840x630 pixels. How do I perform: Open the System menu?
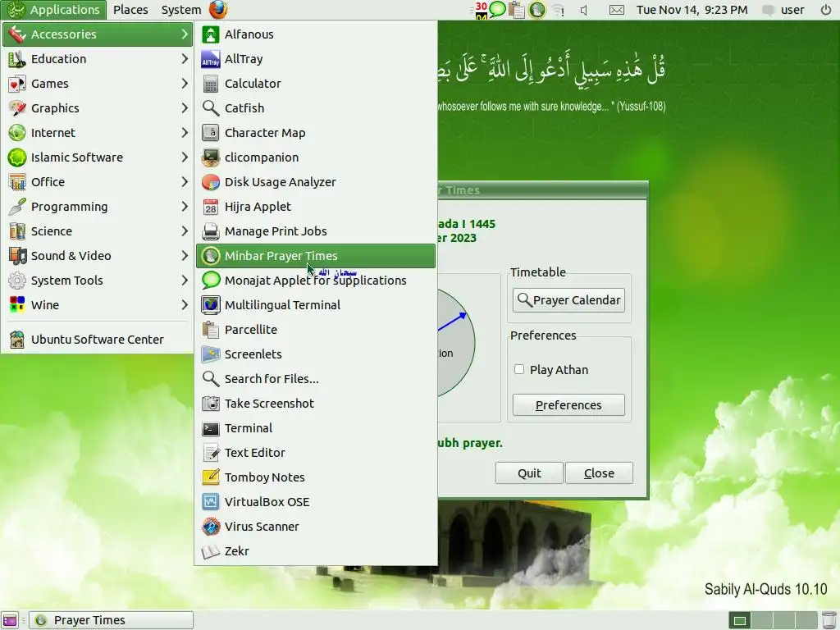point(181,10)
